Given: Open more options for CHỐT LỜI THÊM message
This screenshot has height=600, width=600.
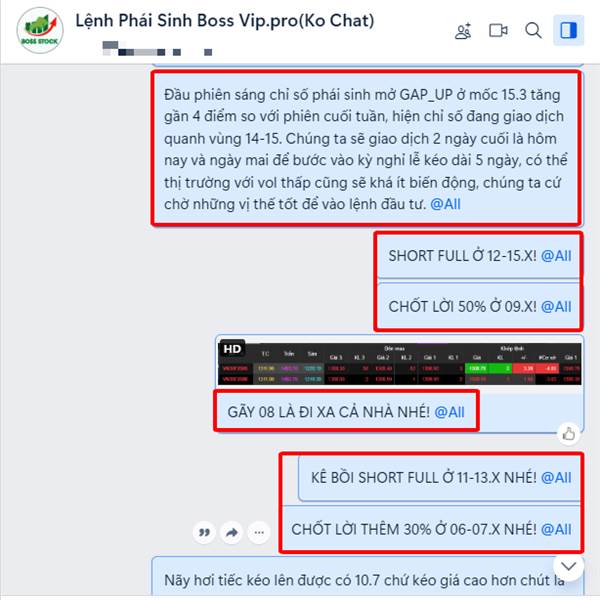Looking at the screenshot, I should click(x=259, y=532).
